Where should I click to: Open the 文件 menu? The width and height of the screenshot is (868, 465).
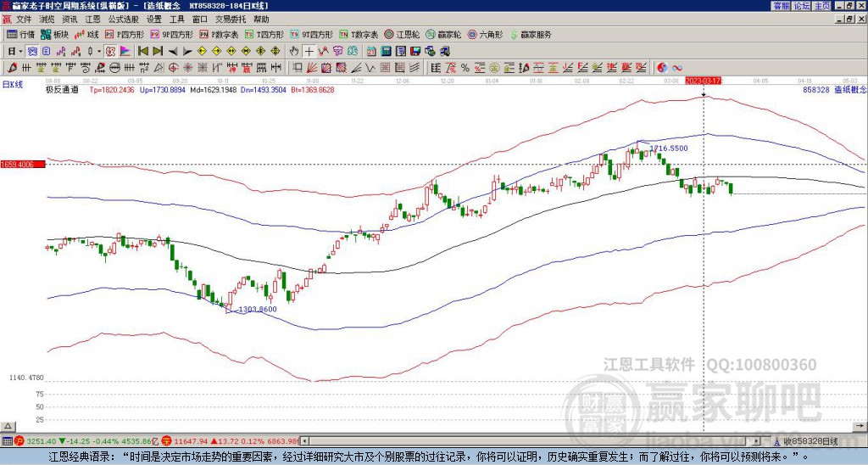coord(24,20)
